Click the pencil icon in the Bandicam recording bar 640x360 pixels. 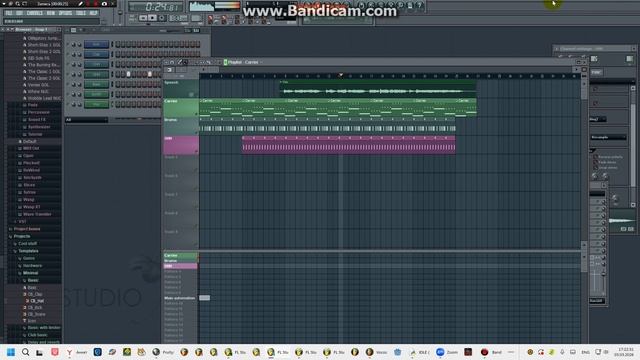tap(80, 4)
